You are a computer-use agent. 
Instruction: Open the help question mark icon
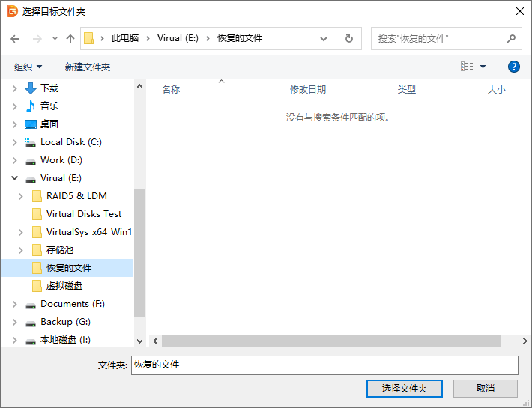pyautogui.click(x=514, y=67)
